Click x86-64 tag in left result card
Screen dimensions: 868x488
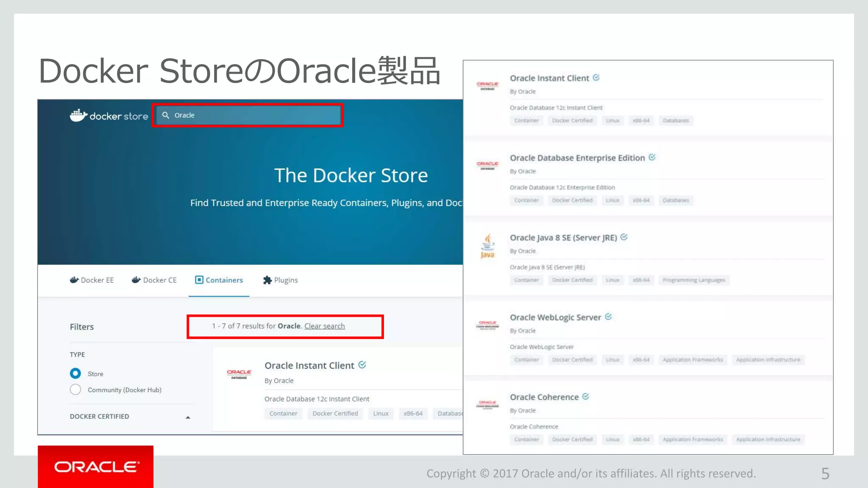[x=413, y=413]
